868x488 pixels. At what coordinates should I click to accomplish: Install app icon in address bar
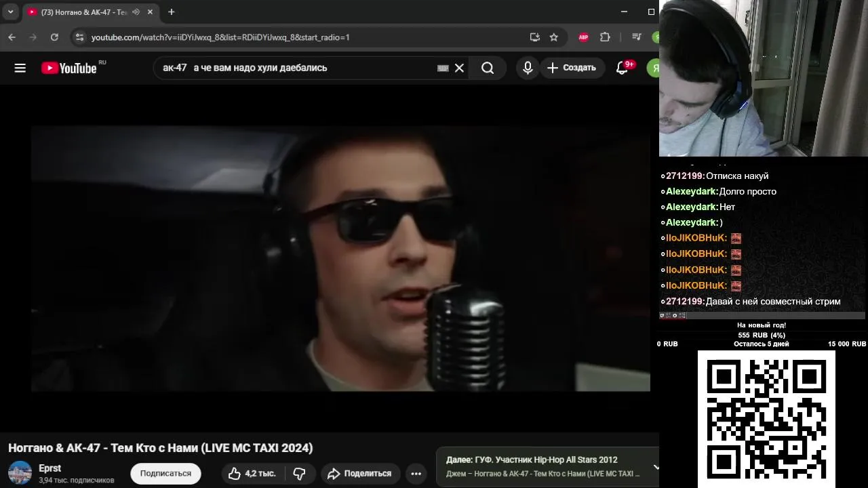tap(535, 37)
